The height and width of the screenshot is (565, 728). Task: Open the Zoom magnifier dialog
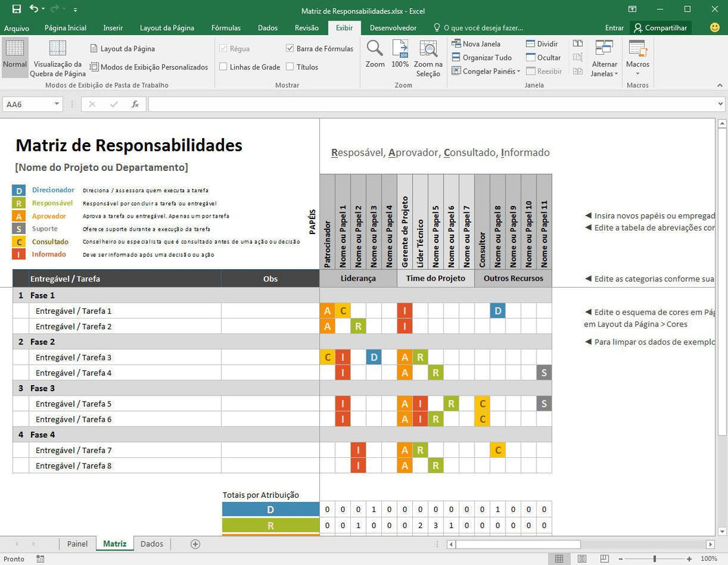tap(375, 54)
